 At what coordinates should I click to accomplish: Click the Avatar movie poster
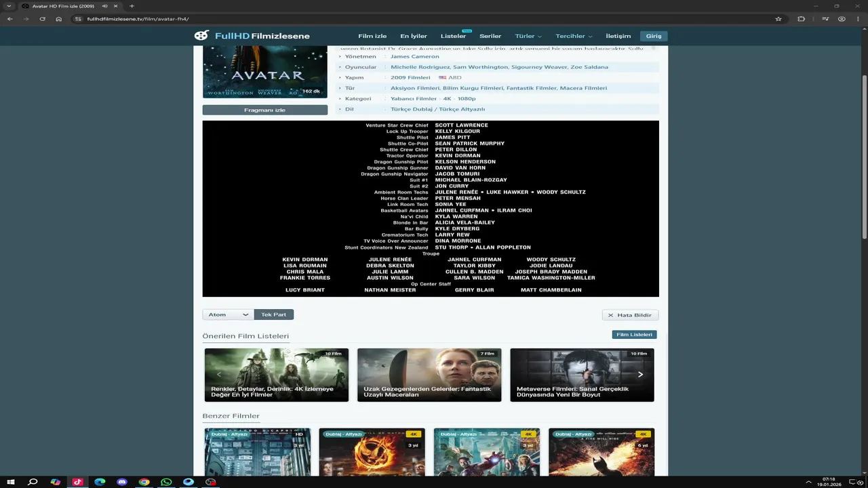(x=264, y=72)
